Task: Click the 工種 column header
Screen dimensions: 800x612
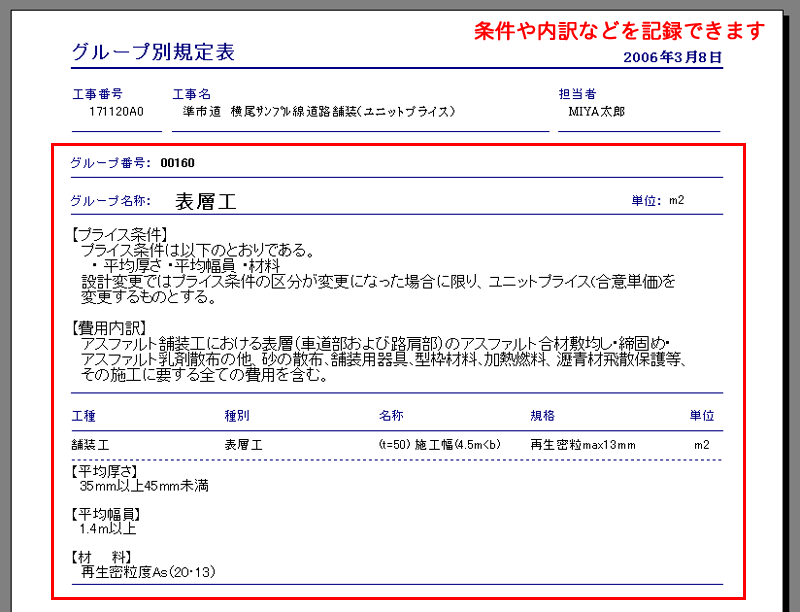Action: [84, 416]
